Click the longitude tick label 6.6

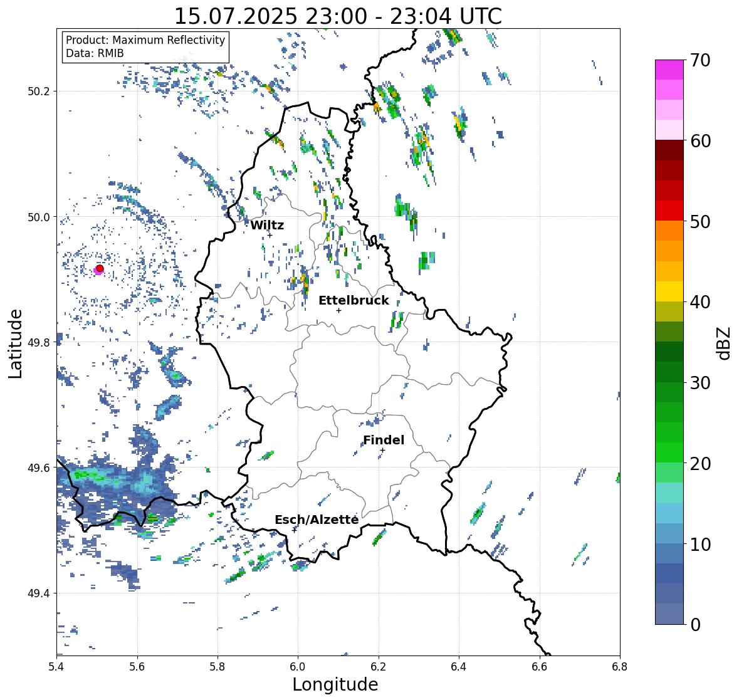click(540, 666)
